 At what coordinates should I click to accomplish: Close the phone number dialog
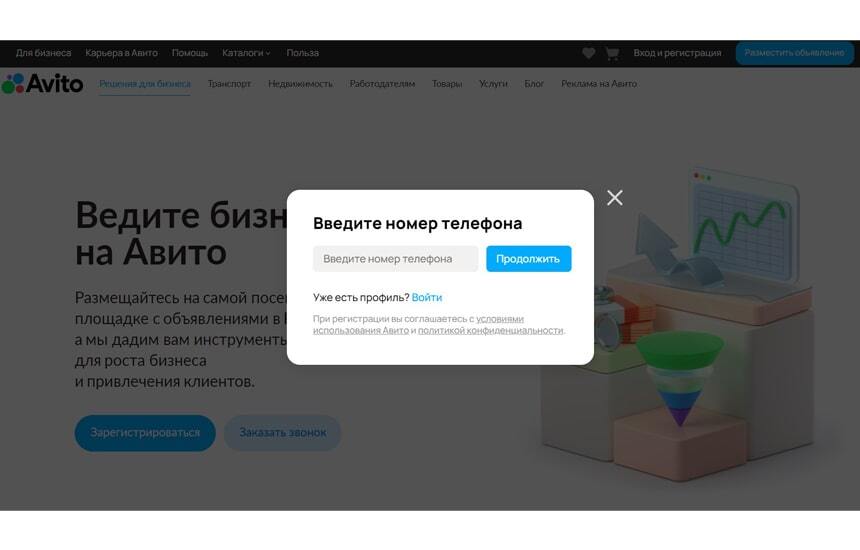click(x=615, y=198)
